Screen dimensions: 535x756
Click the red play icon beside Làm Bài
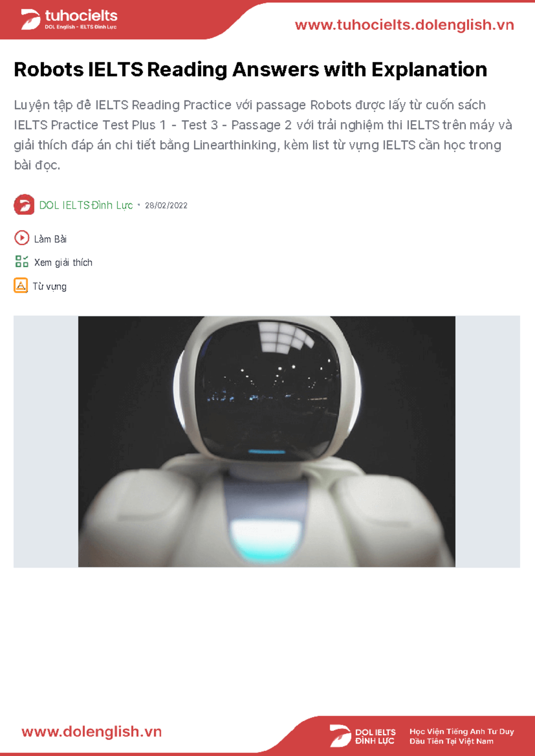(x=22, y=238)
